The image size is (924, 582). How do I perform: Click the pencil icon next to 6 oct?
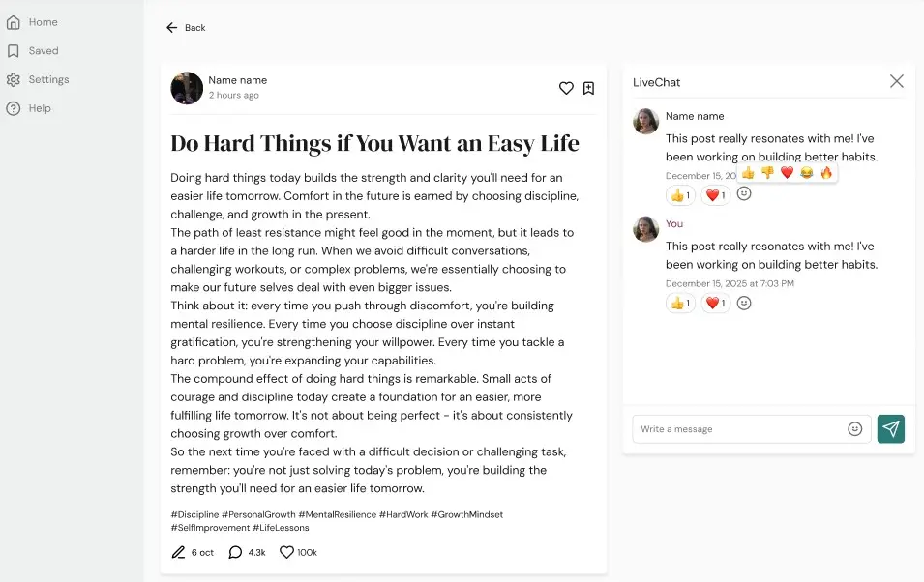pyautogui.click(x=178, y=552)
